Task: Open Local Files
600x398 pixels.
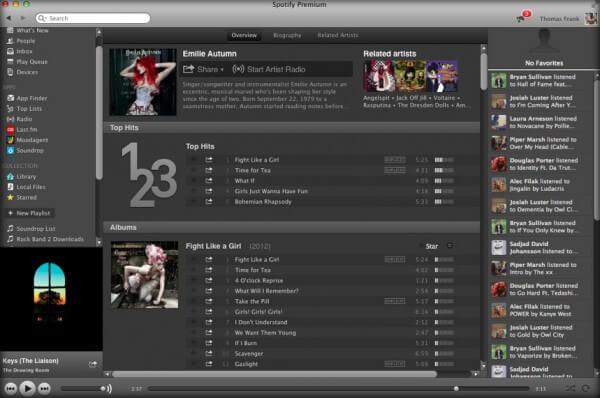Action: pyautogui.click(x=26, y=187)
